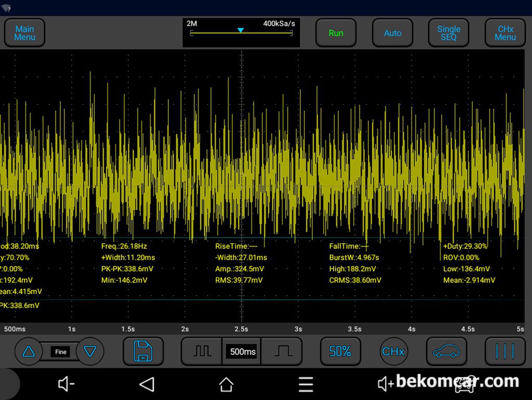Toggle the Run acquisition button
Screen dimensions: 532x400
pyautogui.click(x=336, y=33)
